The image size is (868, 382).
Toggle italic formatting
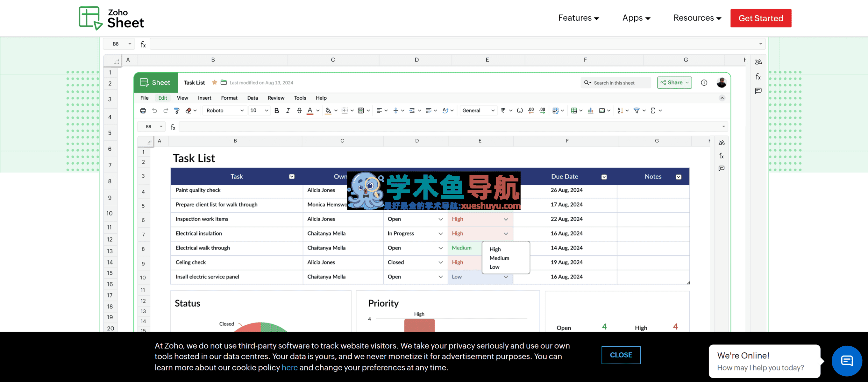point(288,110)
